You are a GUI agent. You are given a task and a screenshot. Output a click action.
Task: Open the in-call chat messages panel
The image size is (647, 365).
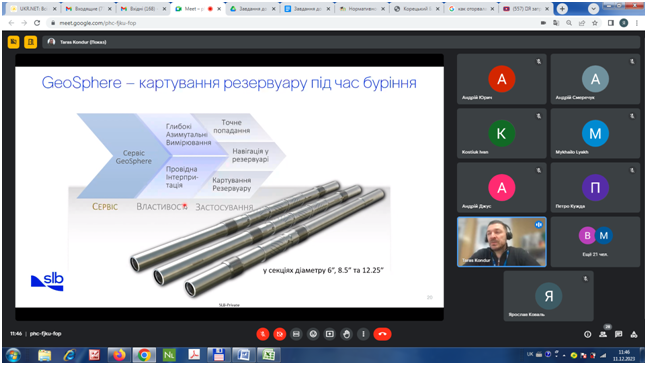click(x=619, y=334)
